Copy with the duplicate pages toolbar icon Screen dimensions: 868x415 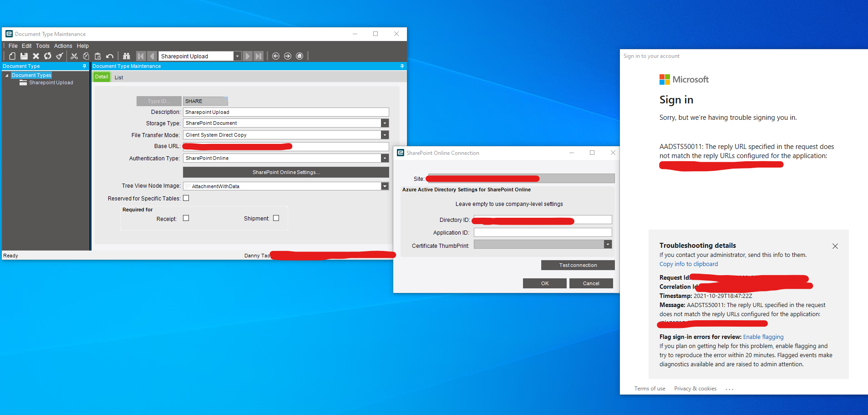(x=86, y=56)
